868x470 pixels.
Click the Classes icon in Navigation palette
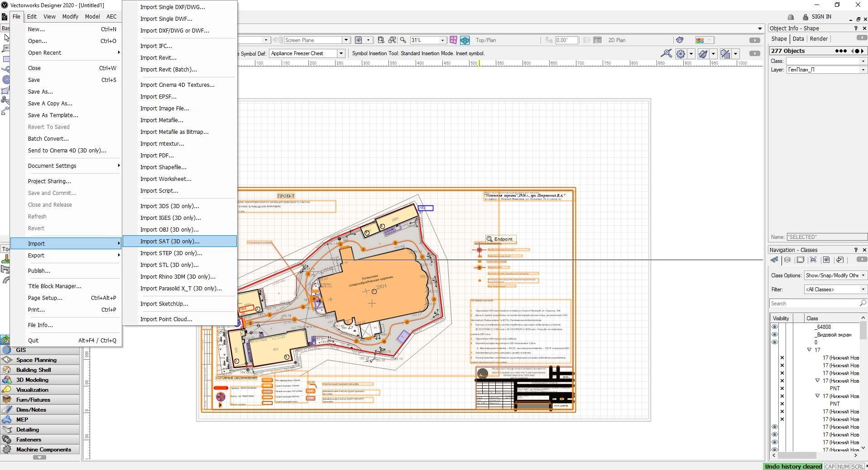coord(774,260)
